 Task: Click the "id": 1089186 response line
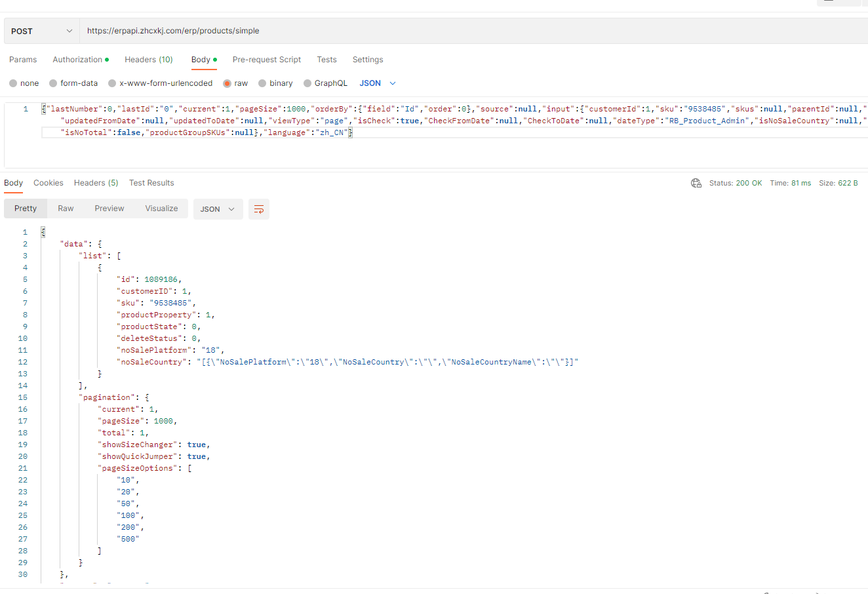149,279
